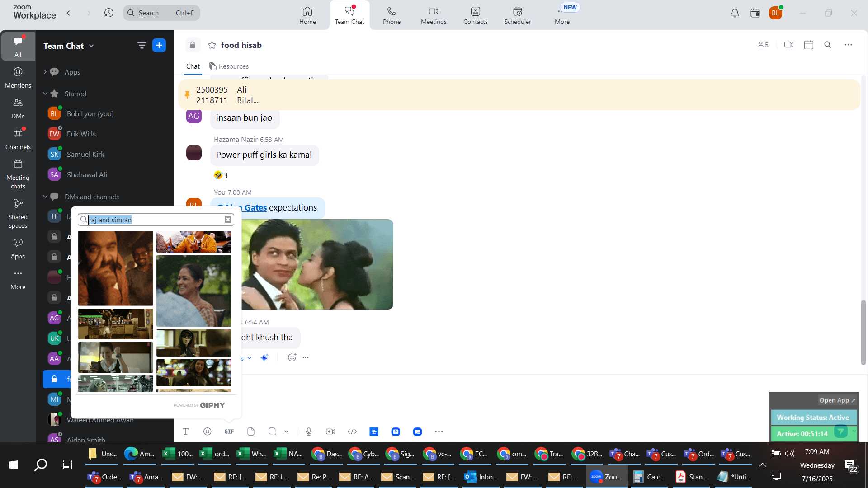The width and height of the screenshot is (868, 488).
Task: Open Windows Task View
Action: point(68,465)
